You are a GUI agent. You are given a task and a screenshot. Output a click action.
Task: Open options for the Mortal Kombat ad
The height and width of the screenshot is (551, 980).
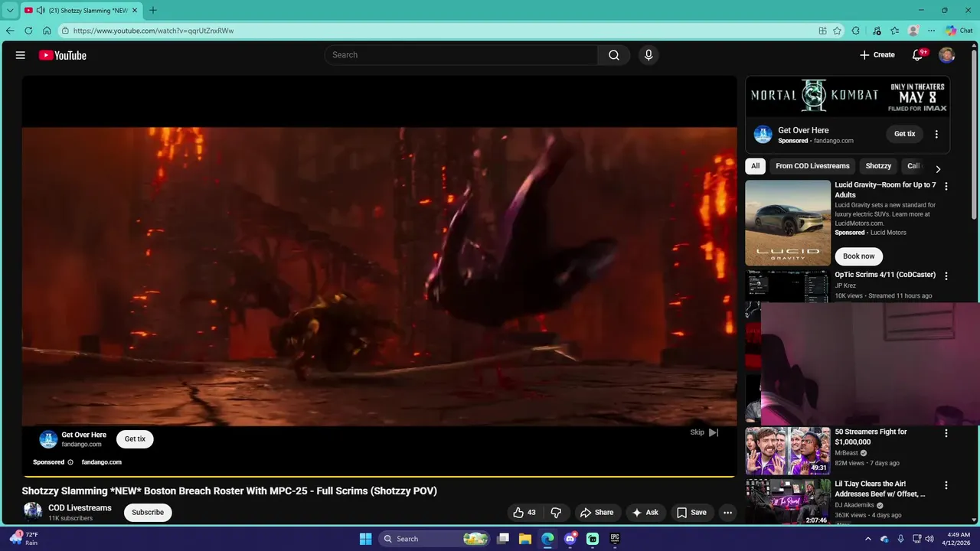tap(936, 134)
